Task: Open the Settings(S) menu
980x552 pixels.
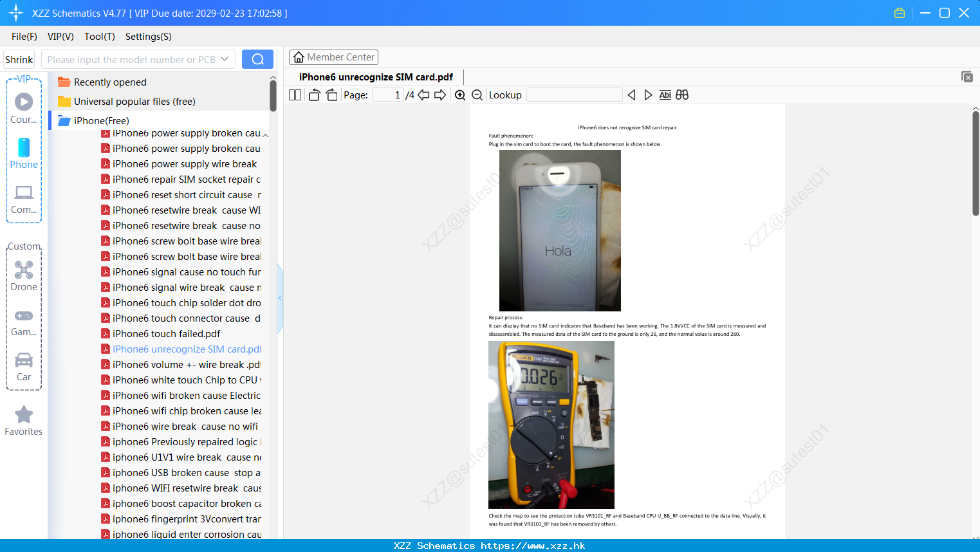Action: 149,37
